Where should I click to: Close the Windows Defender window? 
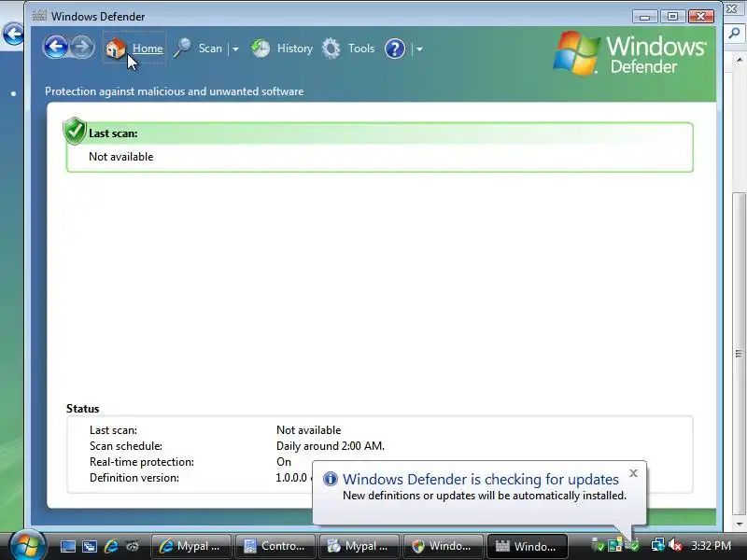701,17
